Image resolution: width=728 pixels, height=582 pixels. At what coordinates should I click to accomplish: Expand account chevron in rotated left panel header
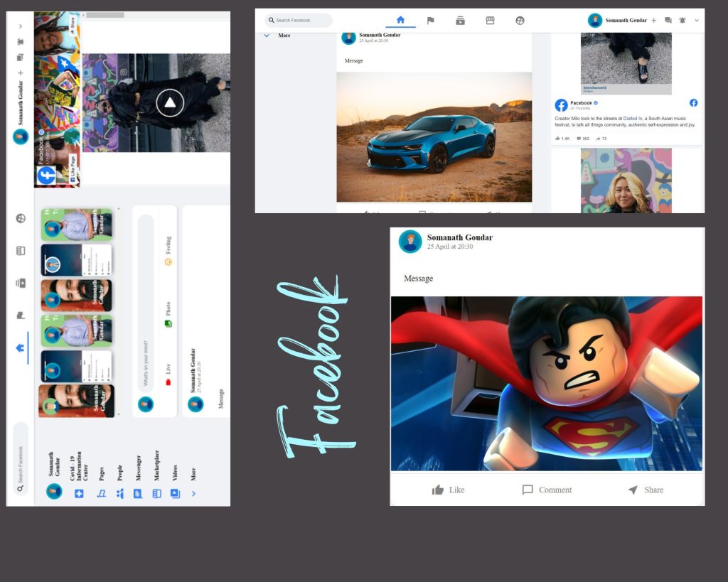(21, 26)
